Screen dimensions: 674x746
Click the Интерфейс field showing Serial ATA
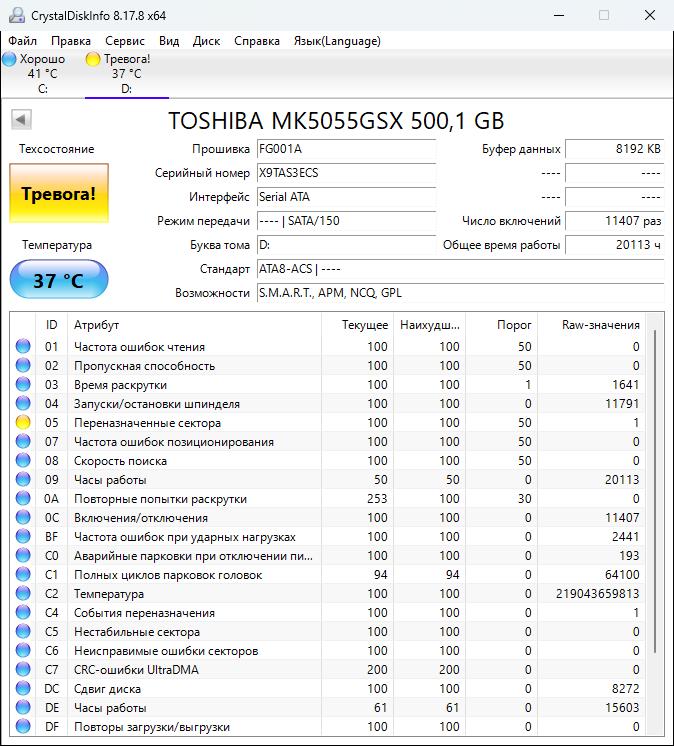346,196
